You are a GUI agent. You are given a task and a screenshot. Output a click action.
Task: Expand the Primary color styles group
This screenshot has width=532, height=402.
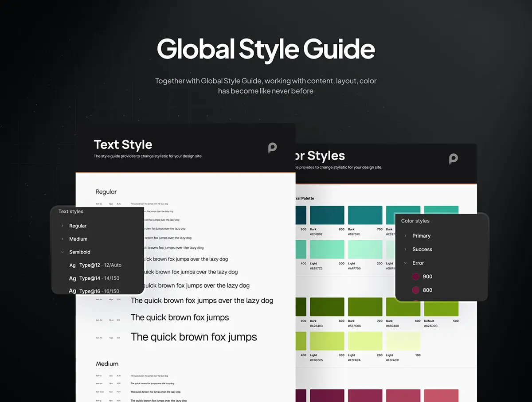coord(405,236)
